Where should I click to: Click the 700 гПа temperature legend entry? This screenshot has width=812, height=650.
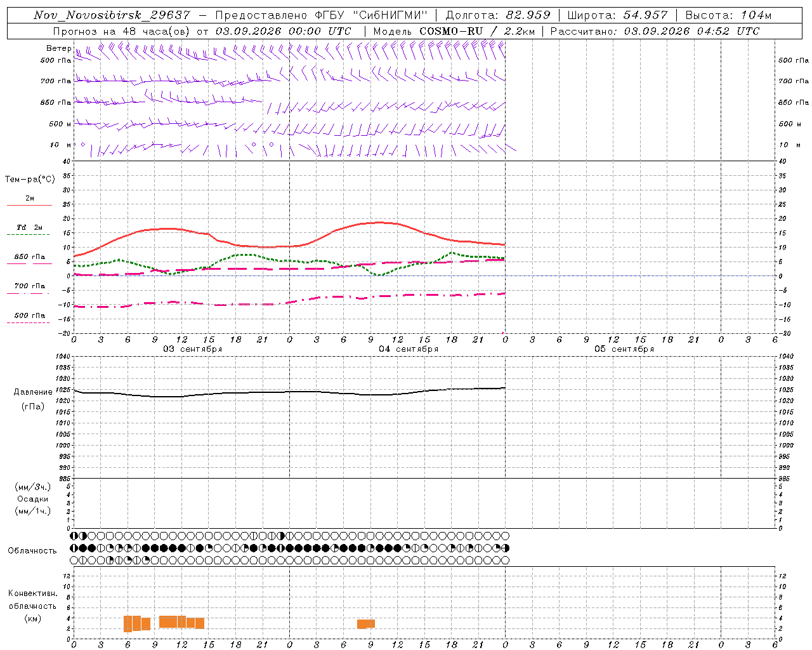pyautogui.click(x=29, y=286)
